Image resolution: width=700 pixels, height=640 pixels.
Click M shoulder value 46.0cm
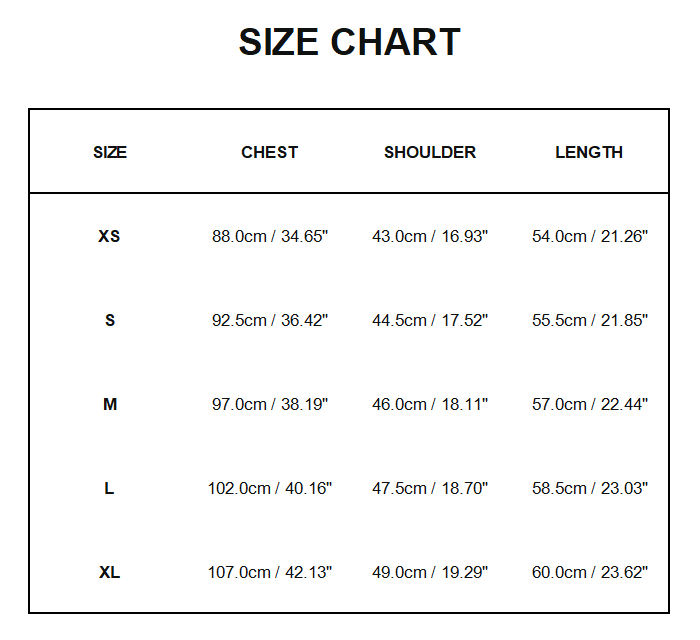click(x=430, y=405)
